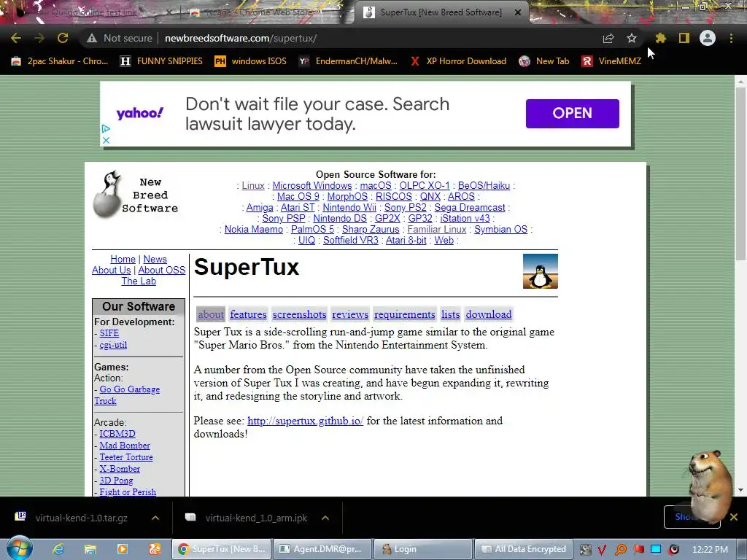The height and width of the screenshot is (560, 747).
Task: Open the lists tab
Action: coord(450,314)
